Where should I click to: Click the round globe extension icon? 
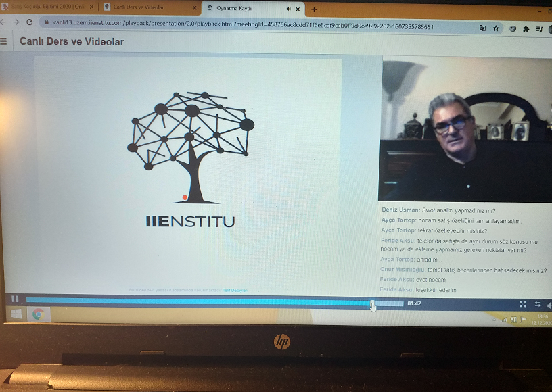513,29
